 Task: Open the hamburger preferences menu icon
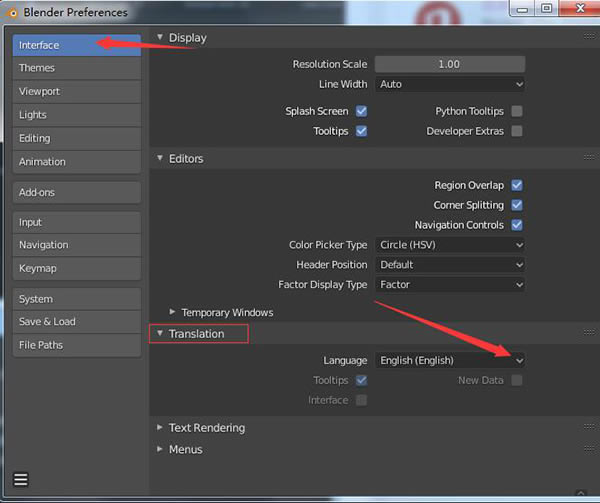(x=20, y=480)
